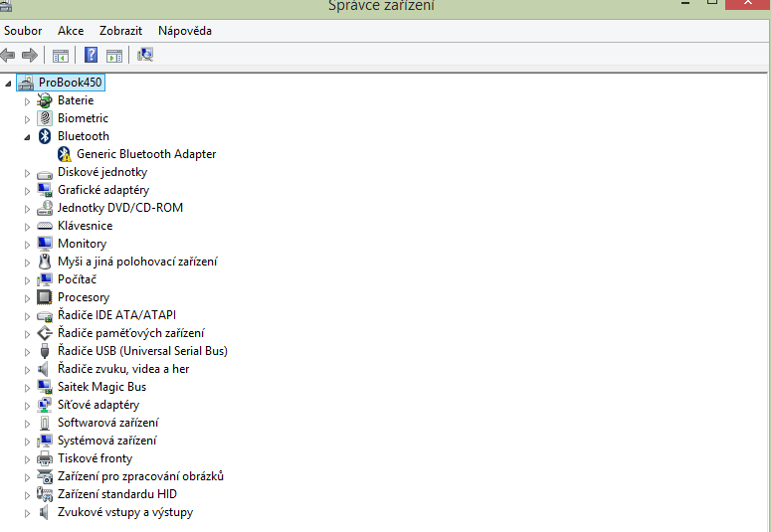The height and width of the screenshot is (532, 771).
Task: Open the Soubor menu
Action: tap(23, 31)
